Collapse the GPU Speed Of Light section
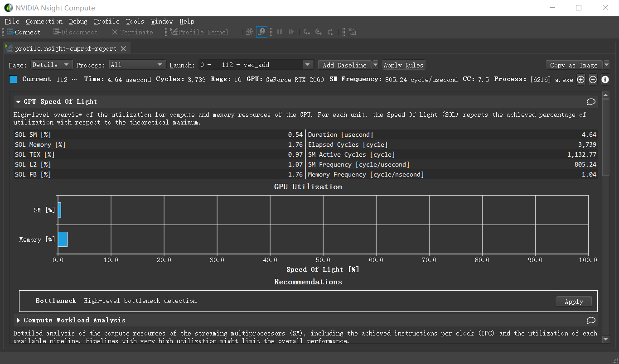 point(18,102)
